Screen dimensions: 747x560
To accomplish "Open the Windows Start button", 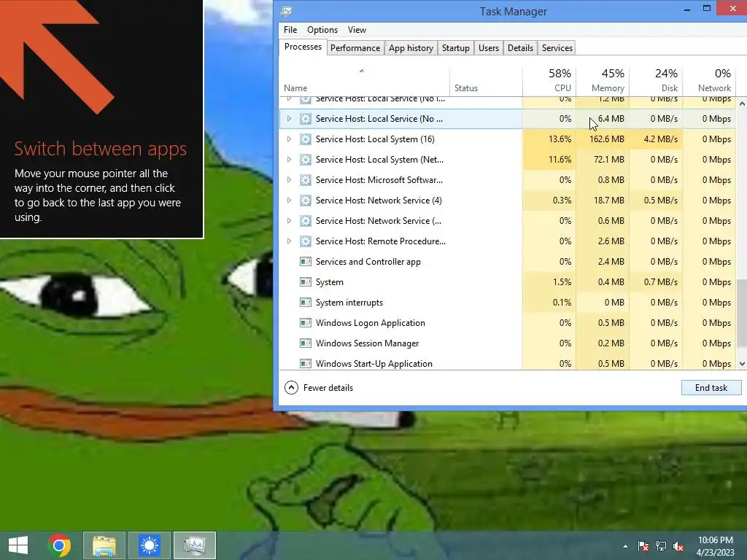I will (18, 545).
